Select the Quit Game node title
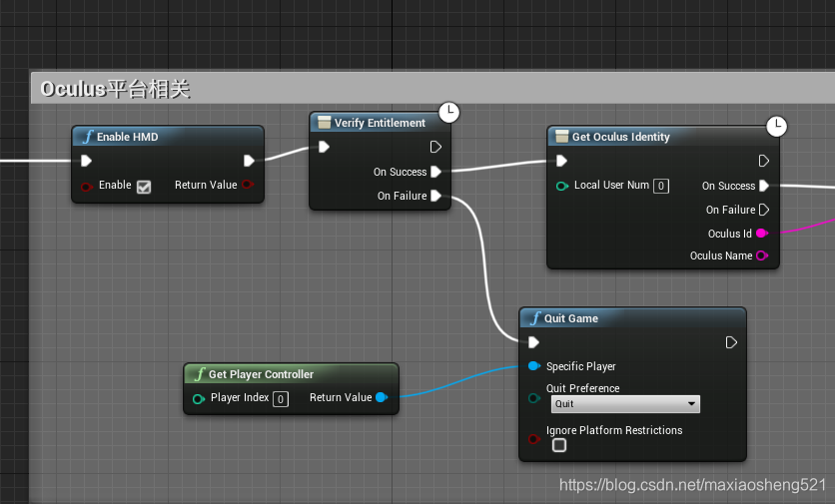 coord(571,318)
